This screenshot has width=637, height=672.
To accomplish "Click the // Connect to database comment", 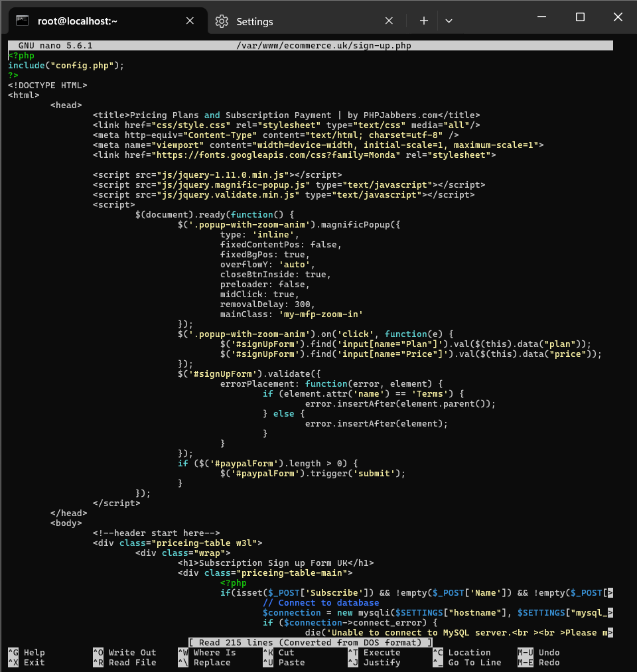I will 320,602.
